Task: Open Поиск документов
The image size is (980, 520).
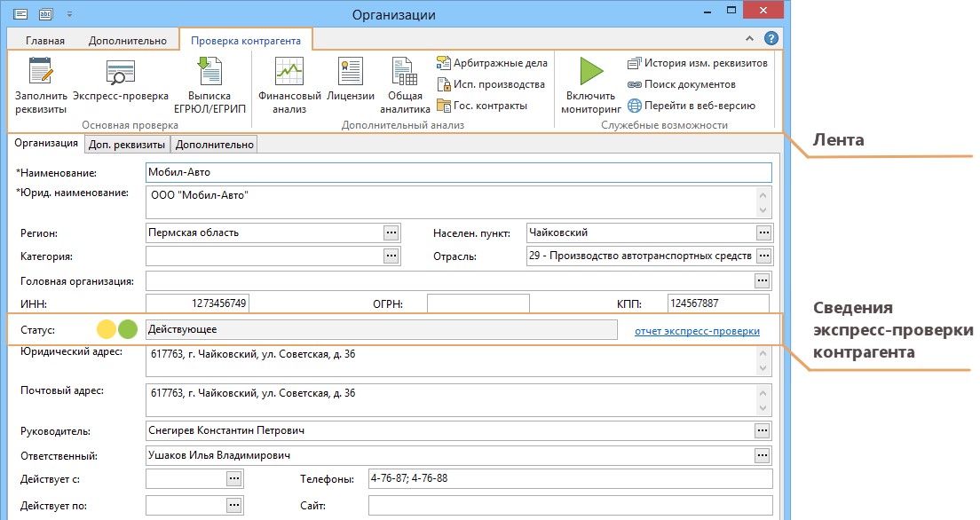Action: click(681, 84)
